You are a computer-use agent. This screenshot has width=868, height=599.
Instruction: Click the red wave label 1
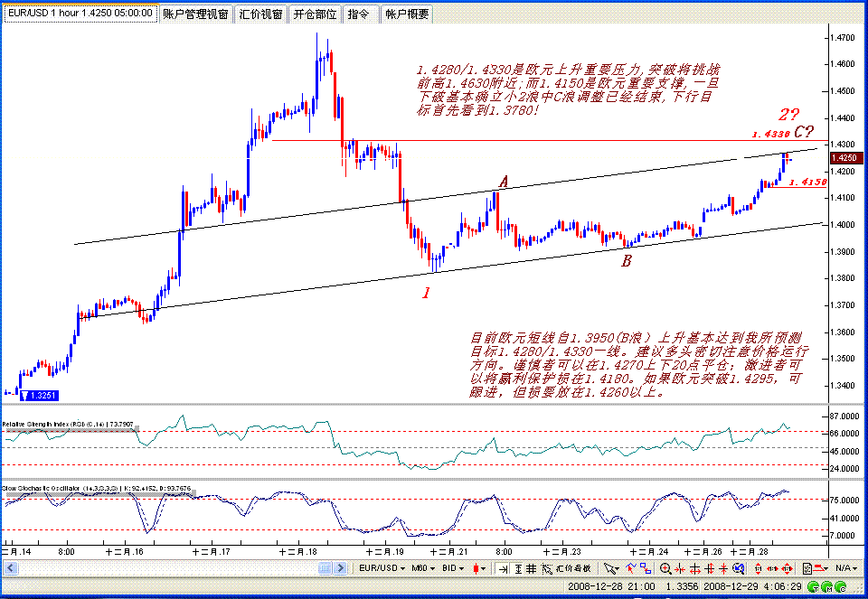(426, 293)
